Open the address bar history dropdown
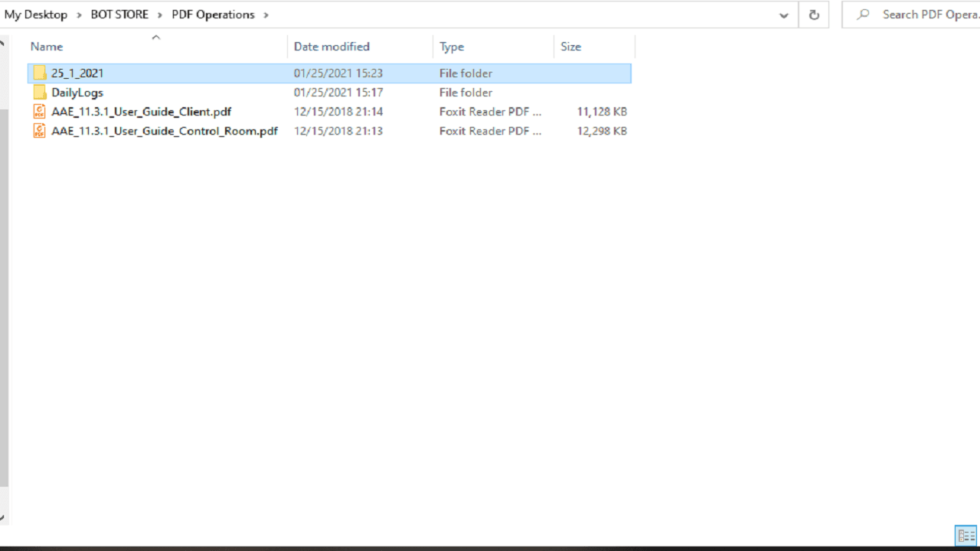The image size is (980, 551). (x=783, y=15)
